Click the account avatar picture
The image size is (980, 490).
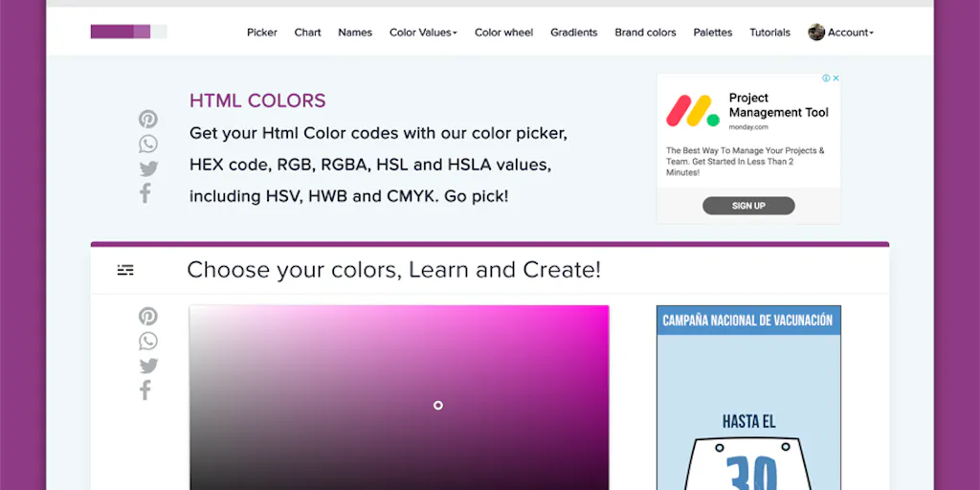[816, 33]
